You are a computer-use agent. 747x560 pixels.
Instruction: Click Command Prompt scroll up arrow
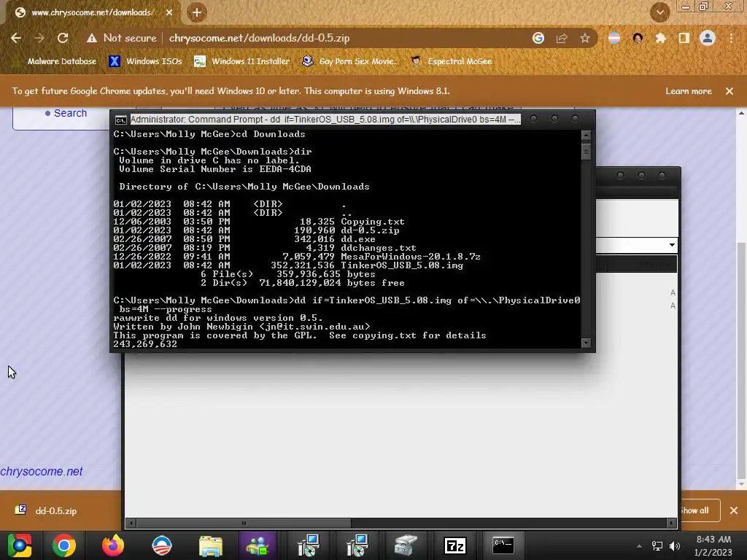(x=586, y=136)
